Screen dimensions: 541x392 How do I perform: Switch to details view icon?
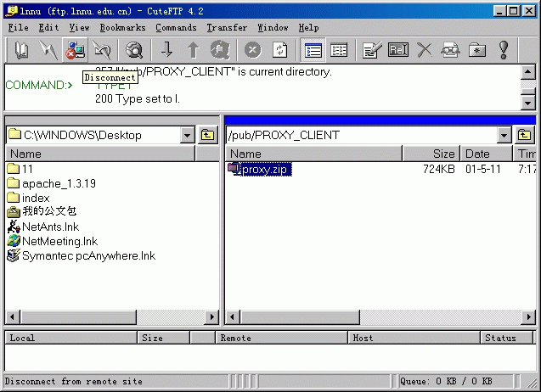(x=339, y=50)
